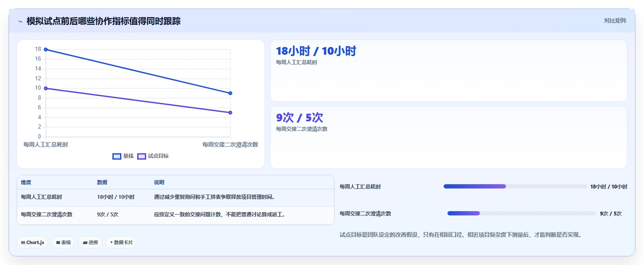Click the 每周交接二次澄清次数 card subtitle
Screen dimensions: 644x265
pos(302,129)
